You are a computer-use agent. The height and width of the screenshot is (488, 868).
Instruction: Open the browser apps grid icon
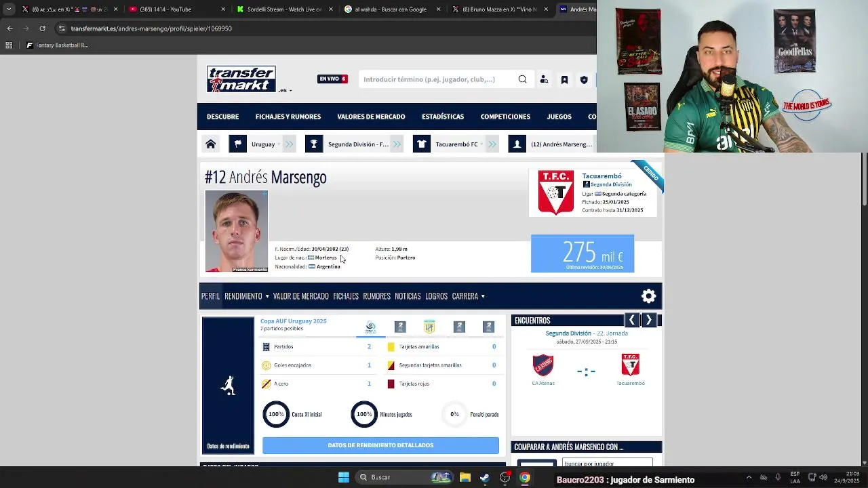tap(9, 45)
